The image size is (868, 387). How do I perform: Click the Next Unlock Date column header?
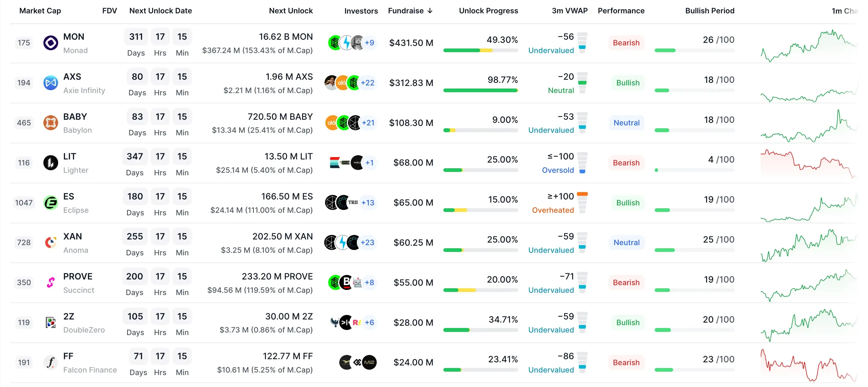click(x=160, y=11)
